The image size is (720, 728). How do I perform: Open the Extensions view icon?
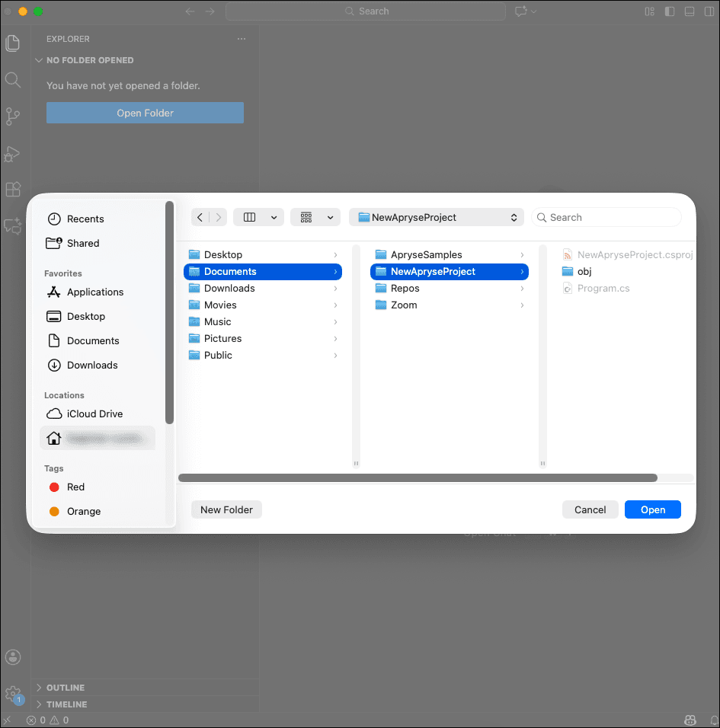coord(13,190)
